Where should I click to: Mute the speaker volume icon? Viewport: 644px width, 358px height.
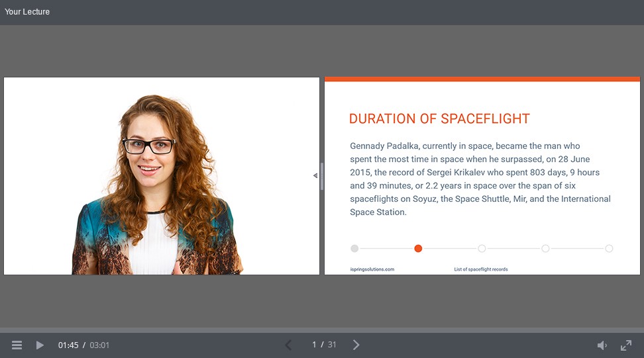tap(602, 345)
